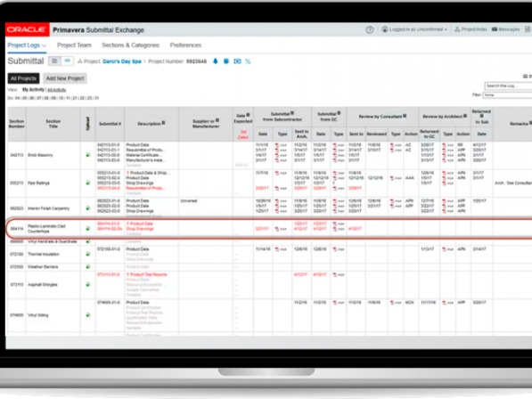The height and width of the screenshot is (399, 532).
Task: Click upload icon for Thermal Insulation row
Action: [x=88, y=254]
